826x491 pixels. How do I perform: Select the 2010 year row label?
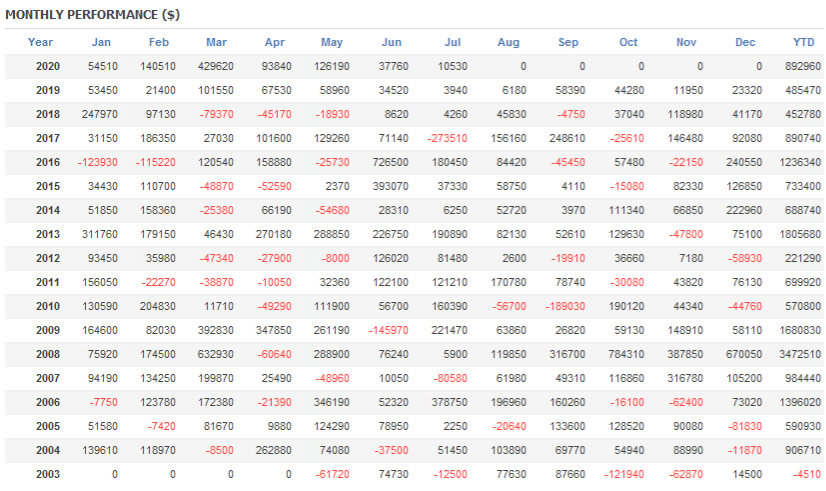(48, 306)
